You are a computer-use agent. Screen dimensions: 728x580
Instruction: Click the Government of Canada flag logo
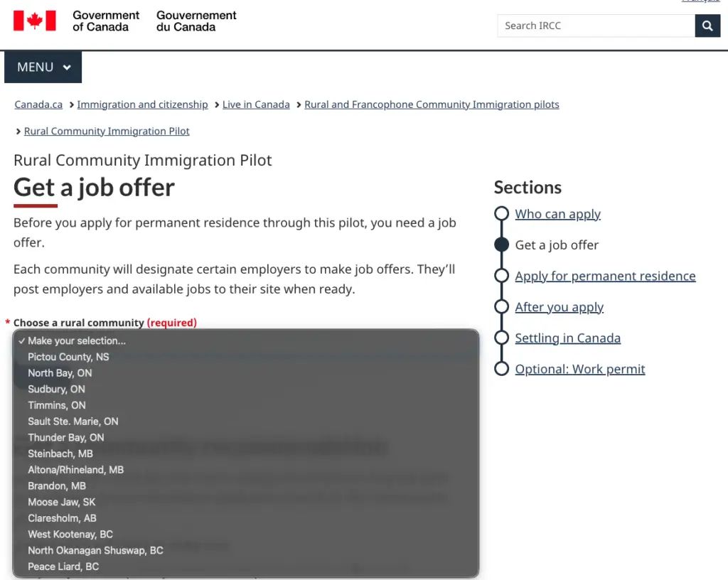point(35,21)
